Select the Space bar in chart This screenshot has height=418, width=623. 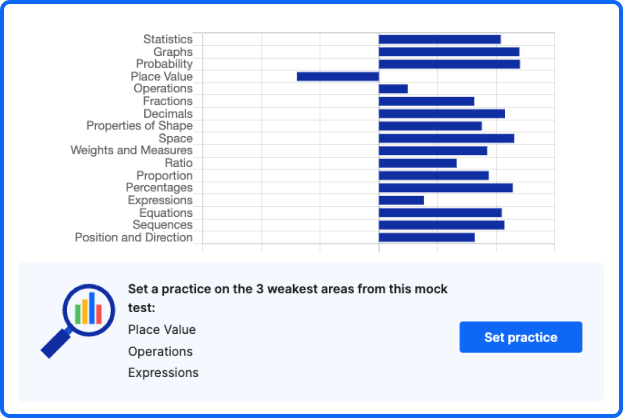446,138
